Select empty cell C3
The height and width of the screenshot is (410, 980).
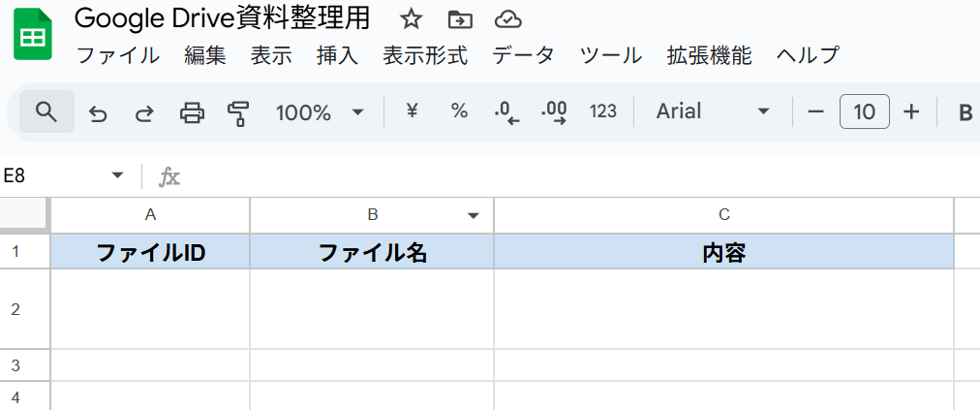click(723, 365)
